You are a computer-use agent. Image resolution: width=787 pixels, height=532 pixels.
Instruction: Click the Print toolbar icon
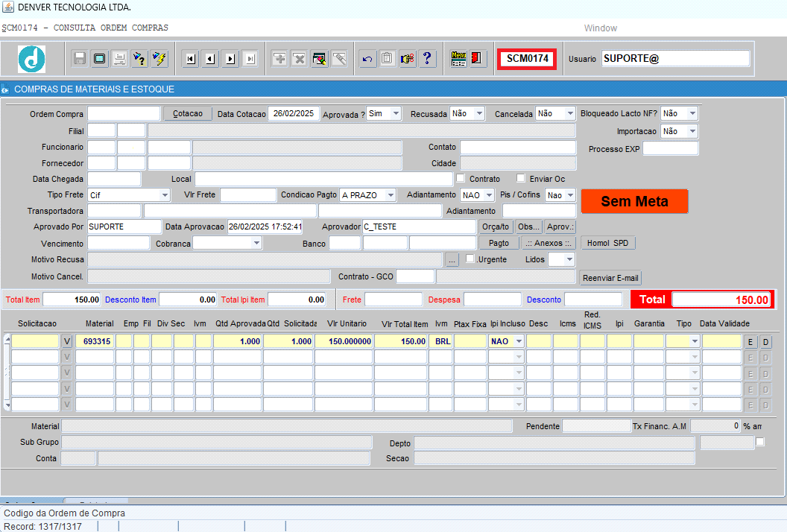tap(119, 59)
